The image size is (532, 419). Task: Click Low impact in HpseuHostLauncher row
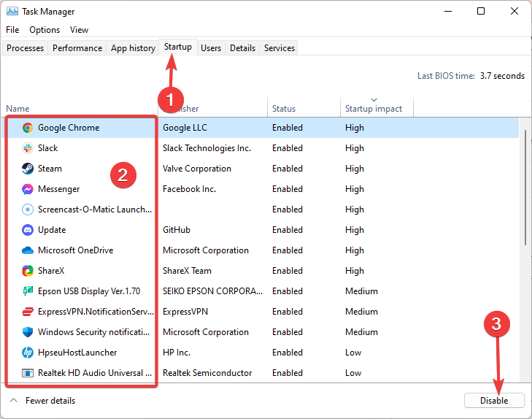[x=353, y=353]
